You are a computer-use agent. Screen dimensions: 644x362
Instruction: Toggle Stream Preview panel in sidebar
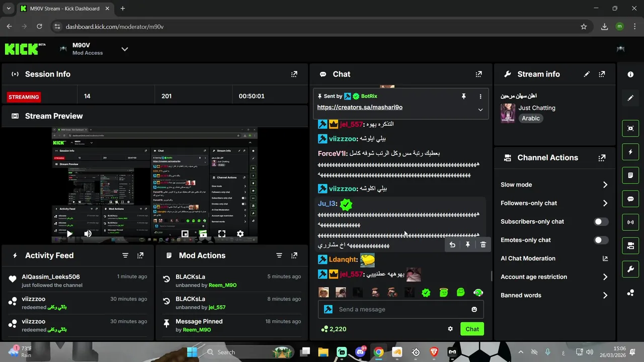[630, 128]
